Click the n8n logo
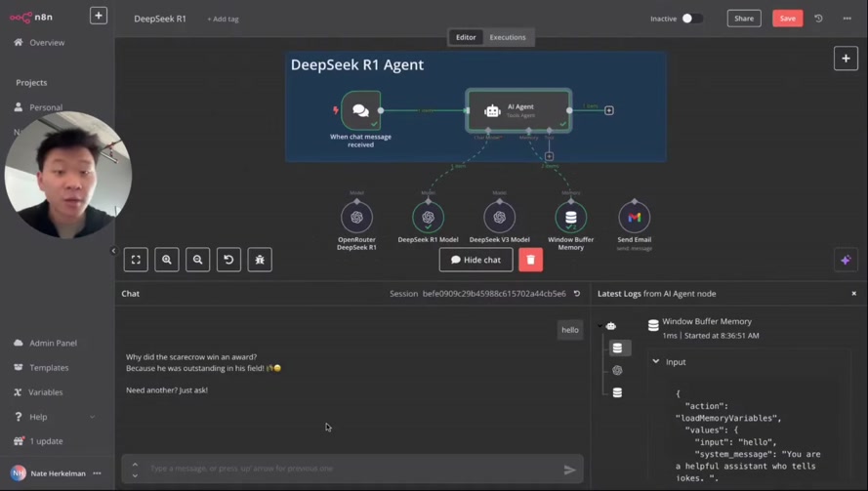 (x=31, y=18)
